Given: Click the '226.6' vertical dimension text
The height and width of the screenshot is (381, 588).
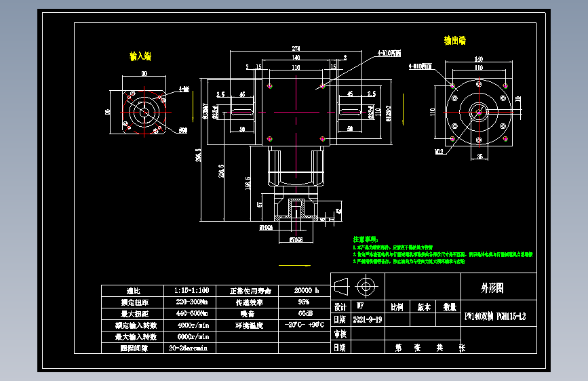Looking at the screenshot, I should click(221, 171).
